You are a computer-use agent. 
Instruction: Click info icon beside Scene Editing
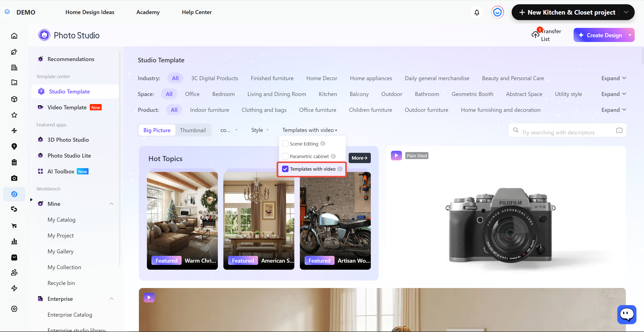coord(323,144)
